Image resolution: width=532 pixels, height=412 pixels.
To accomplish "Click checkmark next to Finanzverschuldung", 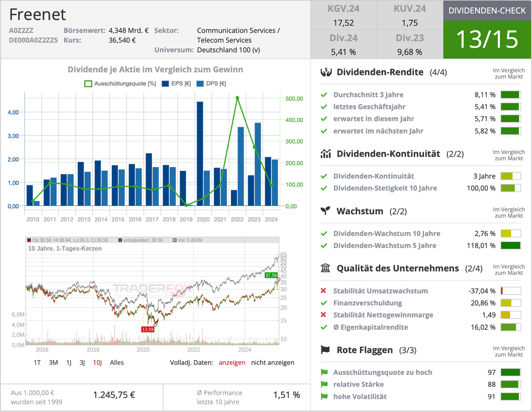I will coord(324,303).
